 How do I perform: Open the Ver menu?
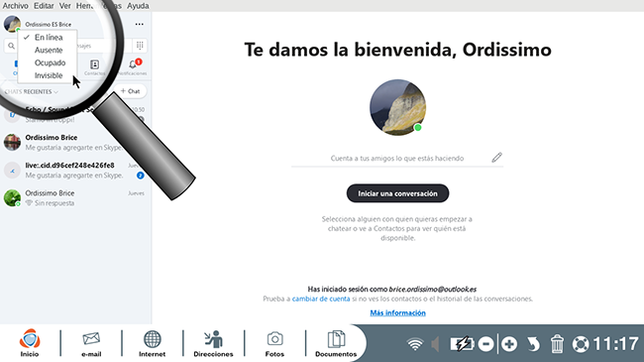coord(64,6)
